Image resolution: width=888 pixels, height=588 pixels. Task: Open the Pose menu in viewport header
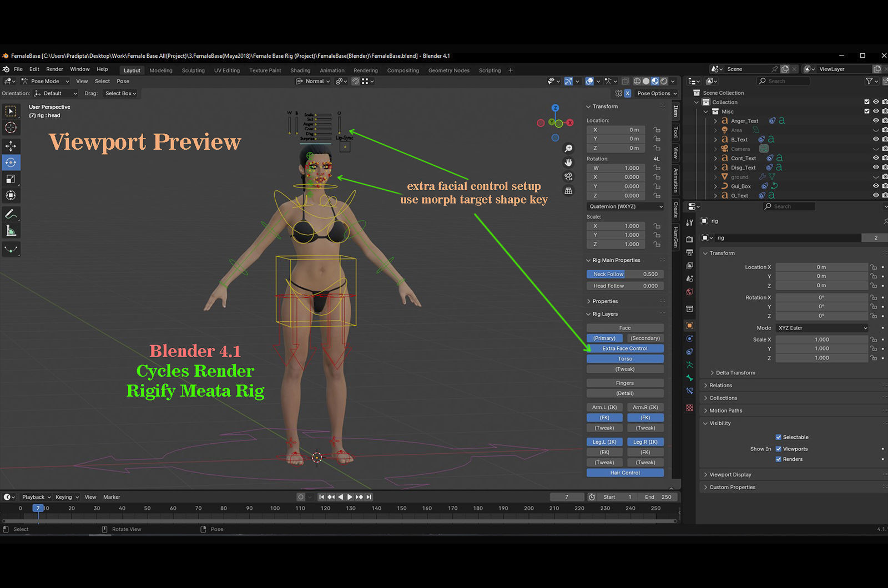123,81
